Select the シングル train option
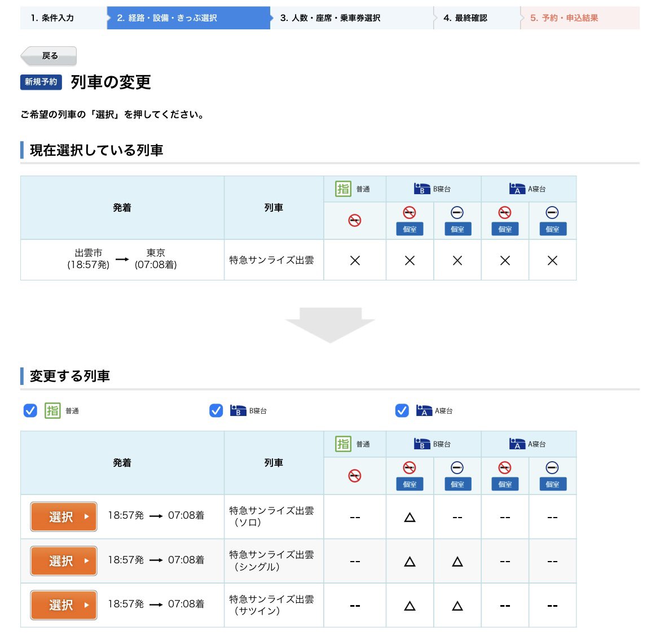The height and width of the screenshot is (644, 660). point(64,560)
